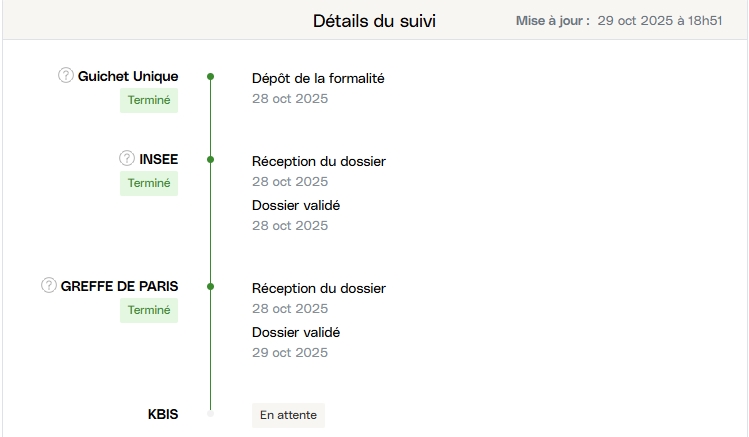Select the INSEE timeline marker dot

(x=210, y=159)
